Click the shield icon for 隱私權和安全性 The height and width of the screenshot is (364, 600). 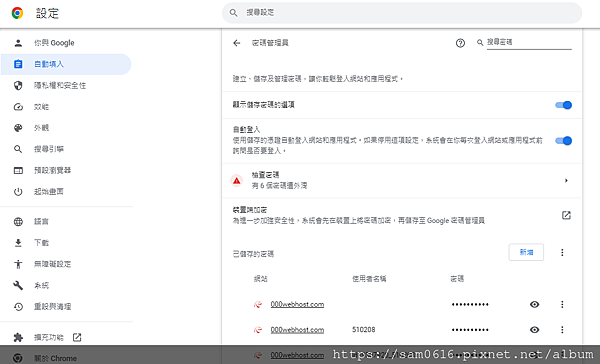click(x=18, y=85)
